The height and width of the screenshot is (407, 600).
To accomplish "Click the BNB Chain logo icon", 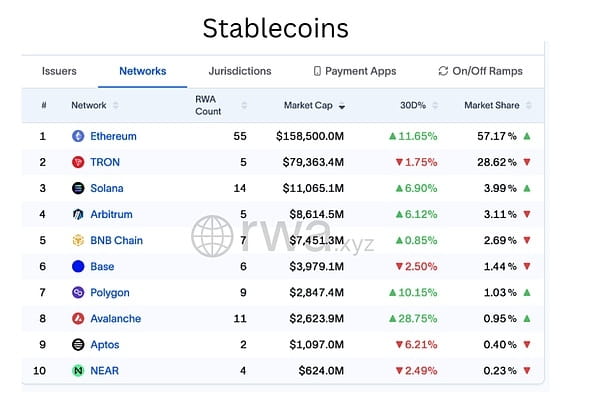I will point(78,240).
